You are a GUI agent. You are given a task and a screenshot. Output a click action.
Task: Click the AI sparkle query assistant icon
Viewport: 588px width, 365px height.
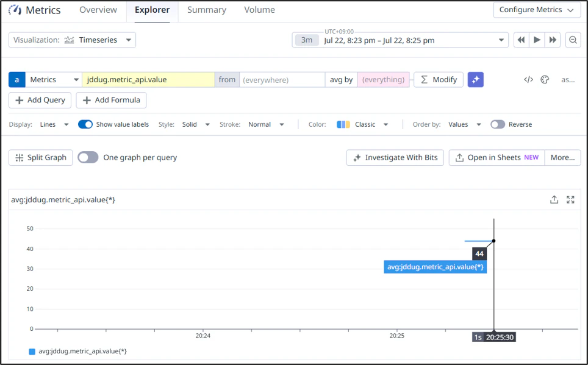(475, 79)
